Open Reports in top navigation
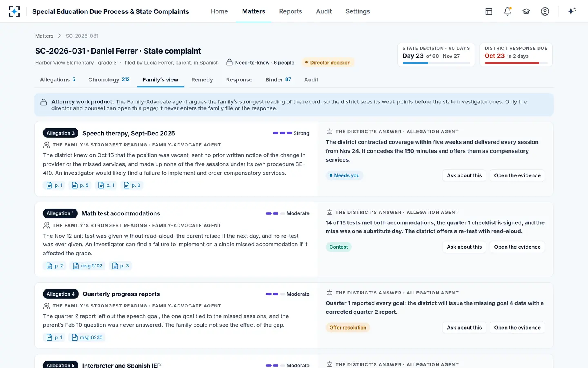Image resolution: width=588 pixels, height=368 pixels. pos(290,11)
